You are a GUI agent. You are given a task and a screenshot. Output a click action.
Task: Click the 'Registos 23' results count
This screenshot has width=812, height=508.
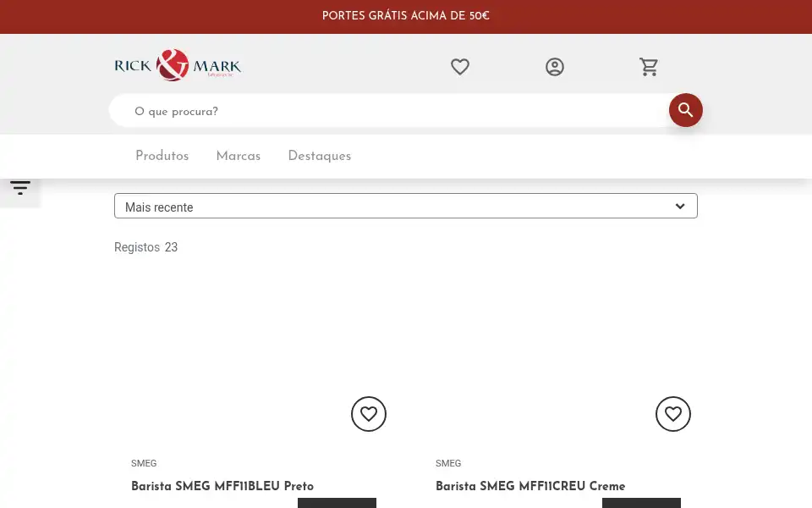point(146,247)
